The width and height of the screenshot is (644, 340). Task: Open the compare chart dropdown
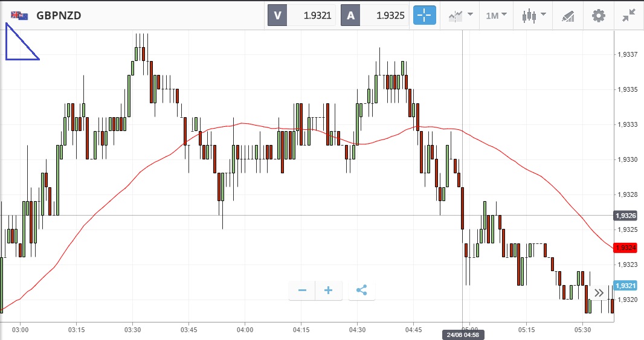point(460,16)
